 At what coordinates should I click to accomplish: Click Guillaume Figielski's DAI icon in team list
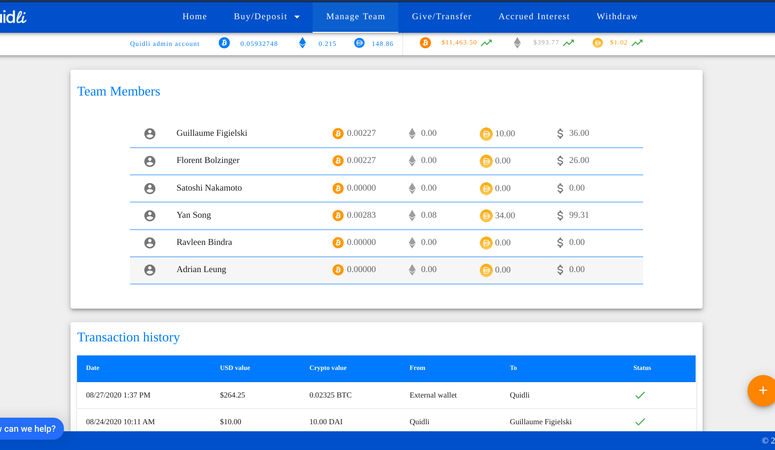[x=486, y=134]
